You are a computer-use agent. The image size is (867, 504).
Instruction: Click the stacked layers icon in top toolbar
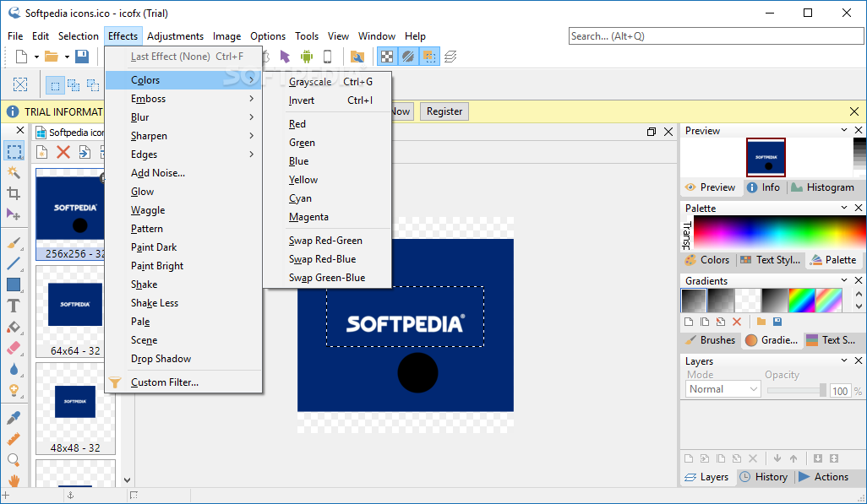450,57
